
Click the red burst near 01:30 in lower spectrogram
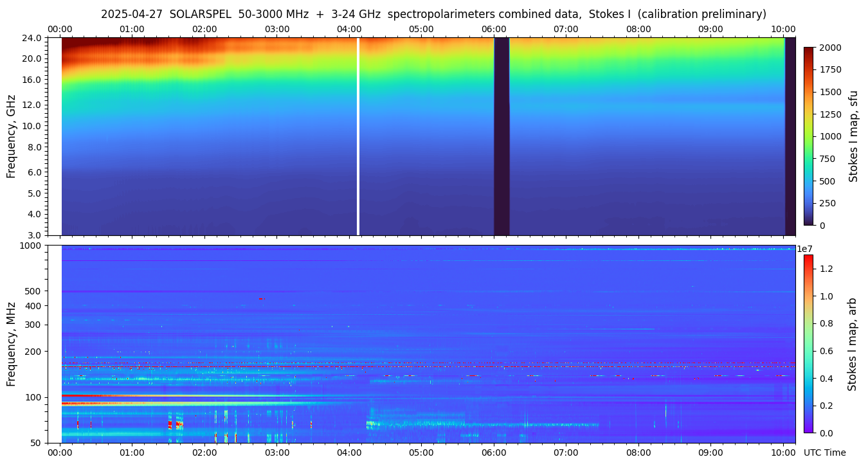pyautogui.click(x=171, y=424)
